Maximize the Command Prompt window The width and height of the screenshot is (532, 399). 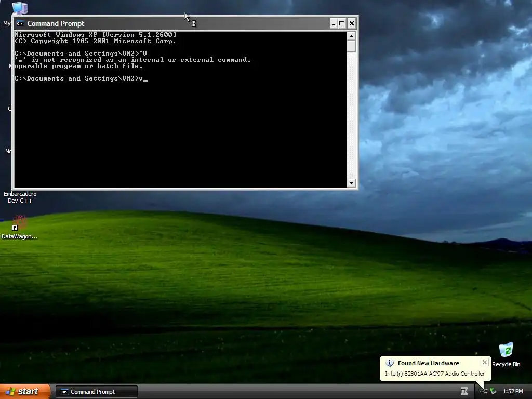(x=342, y=23)
